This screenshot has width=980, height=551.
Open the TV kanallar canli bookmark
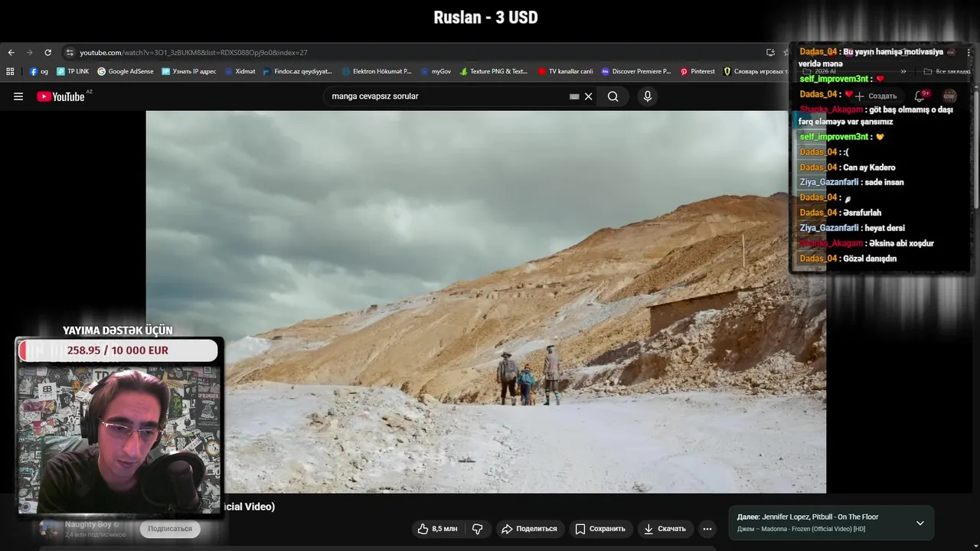point(565,71)
